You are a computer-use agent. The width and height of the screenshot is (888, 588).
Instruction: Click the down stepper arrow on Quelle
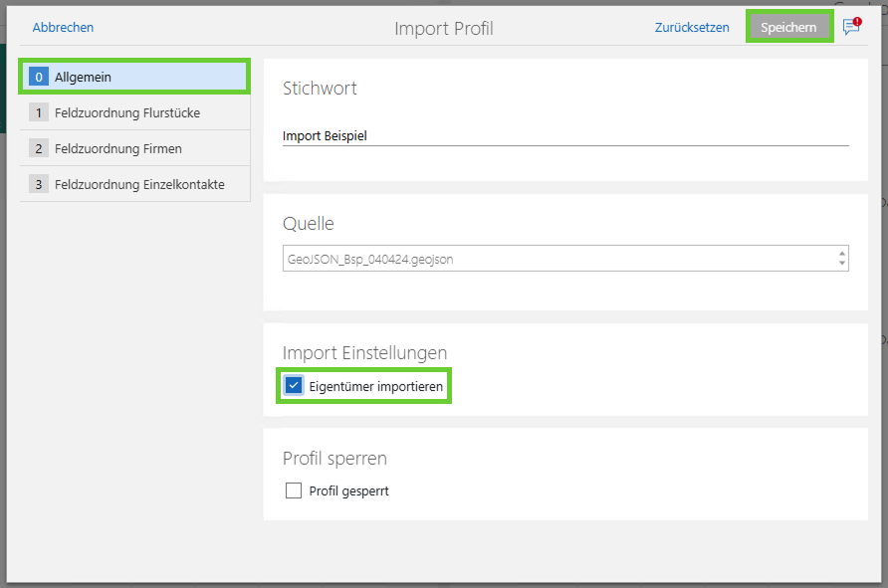coord(842,263)
